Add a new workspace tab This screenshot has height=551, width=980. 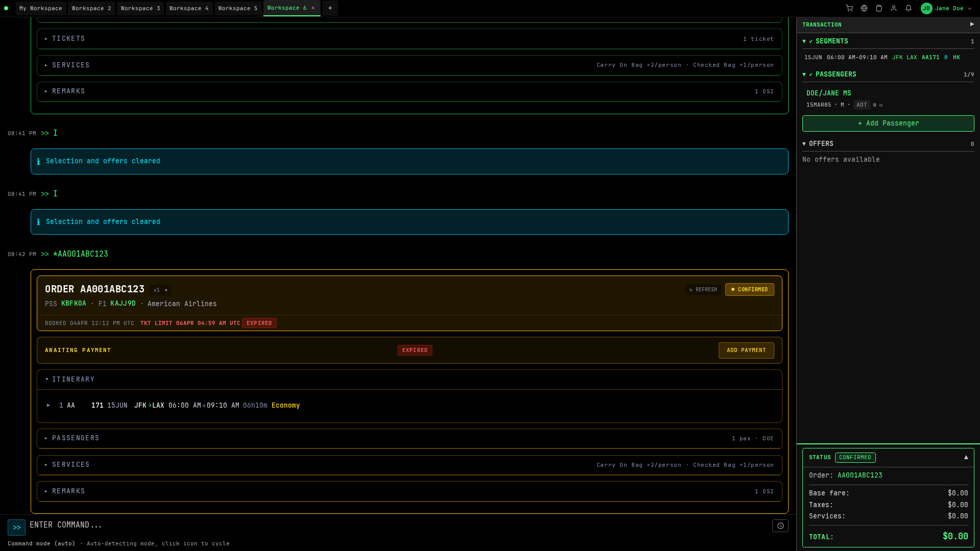tap(330, 8)
